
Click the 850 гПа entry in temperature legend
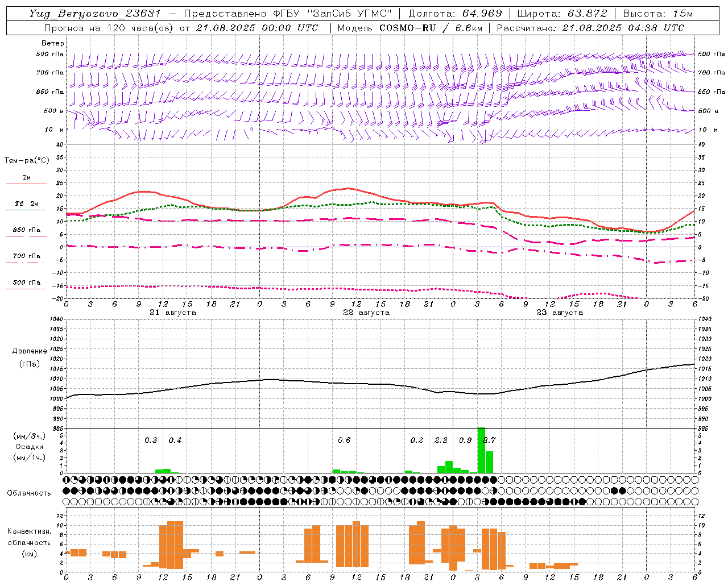click(27, 230)
